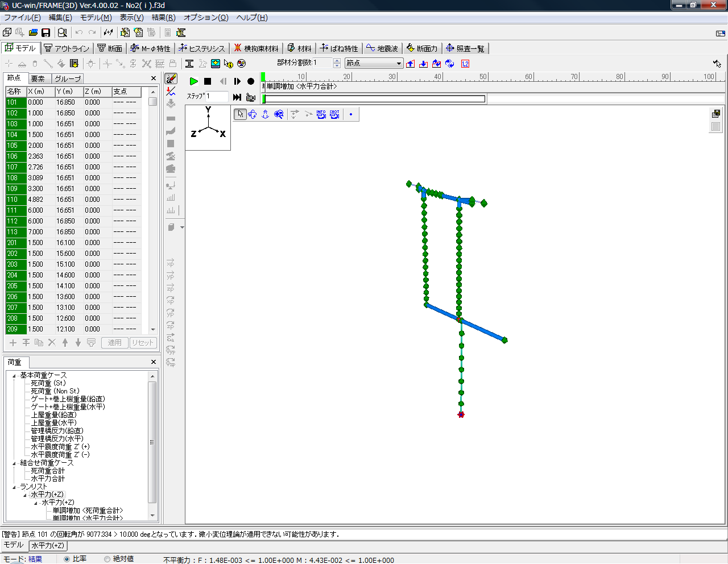
Task: Click the step progress bar track
Action: (x=374, y=99)
